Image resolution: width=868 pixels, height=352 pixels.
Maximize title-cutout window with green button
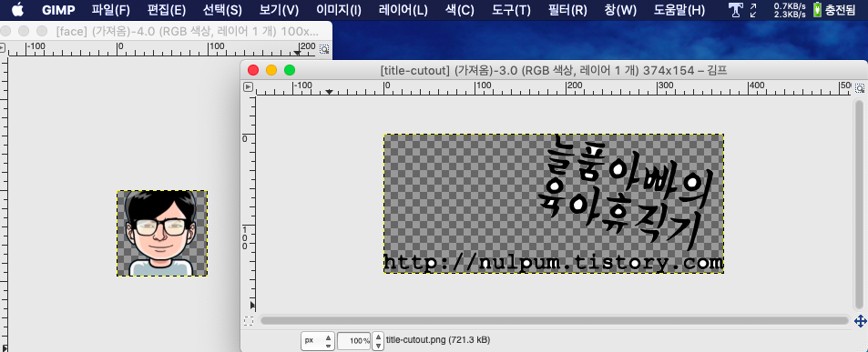point(290,70)
